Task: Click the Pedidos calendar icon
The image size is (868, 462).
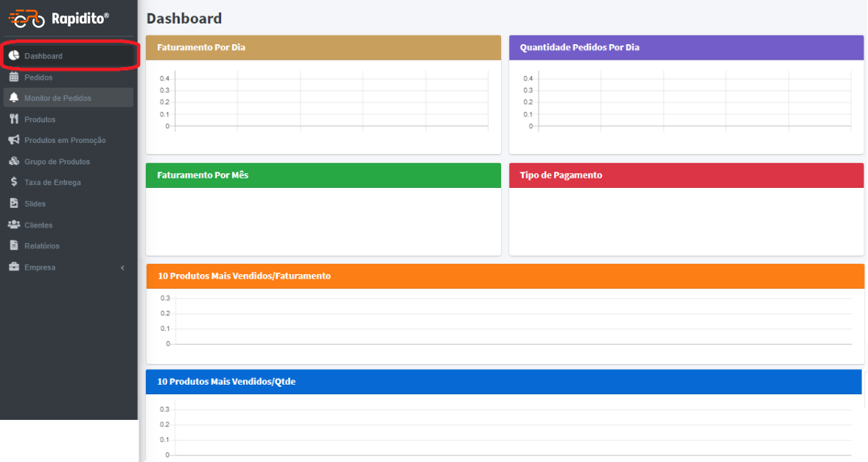Action: pyautogui.click(x=14, y=77)
